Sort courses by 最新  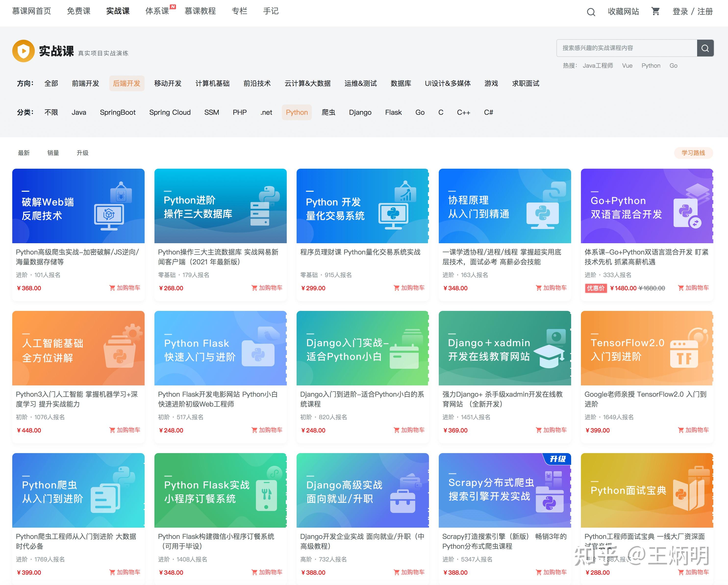coord(24,153)
